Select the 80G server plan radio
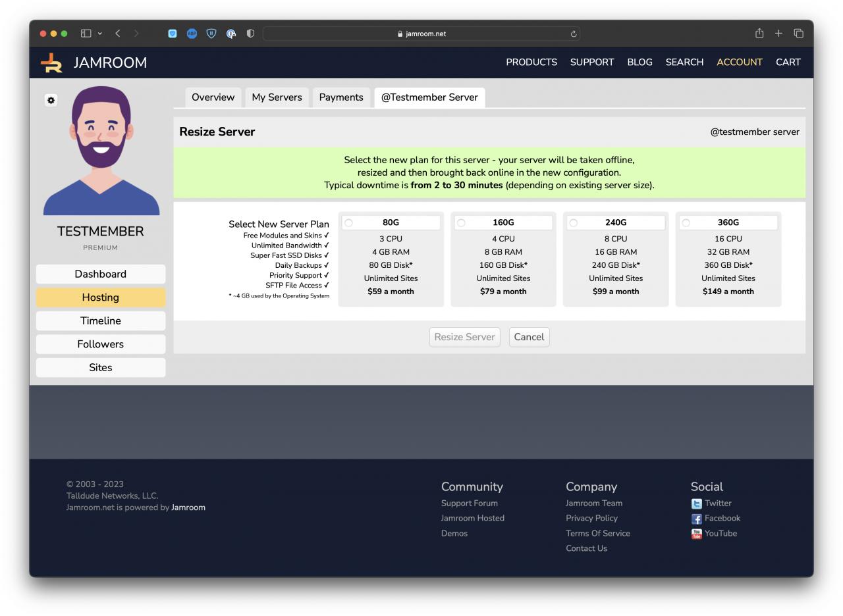This screenshot has width=843, height=616. click(349, 223)
